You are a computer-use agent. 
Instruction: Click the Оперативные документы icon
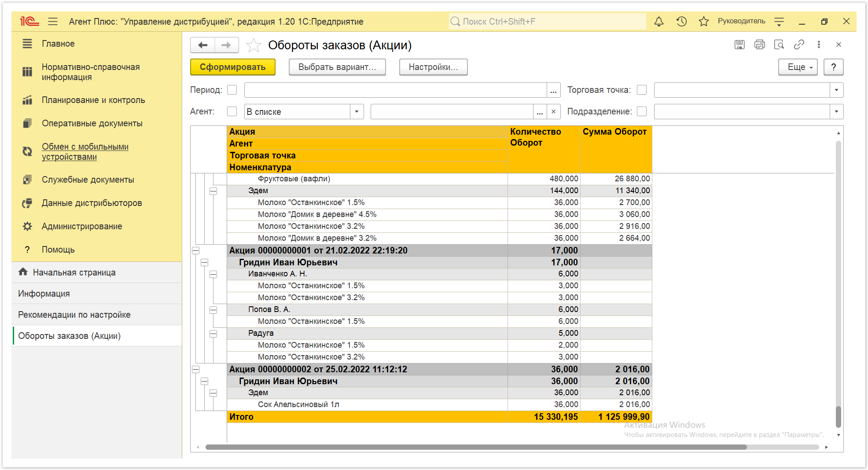point(27,123)
